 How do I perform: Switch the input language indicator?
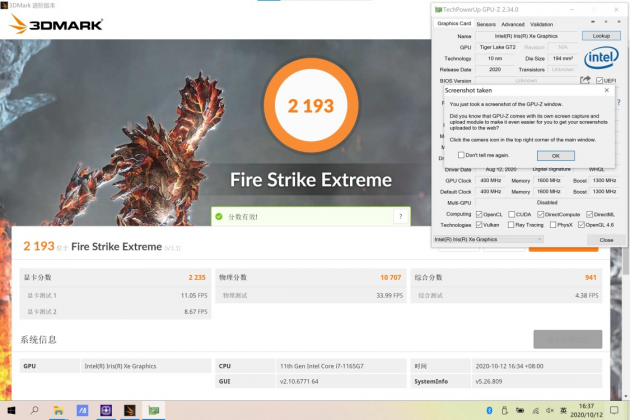pos(563,410)
